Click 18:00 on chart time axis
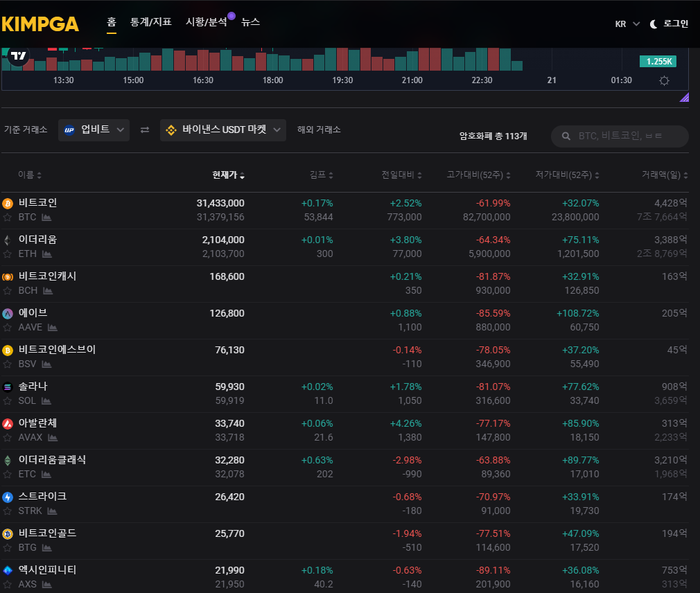This screenshot has width=700, height=593. [273, 80]
